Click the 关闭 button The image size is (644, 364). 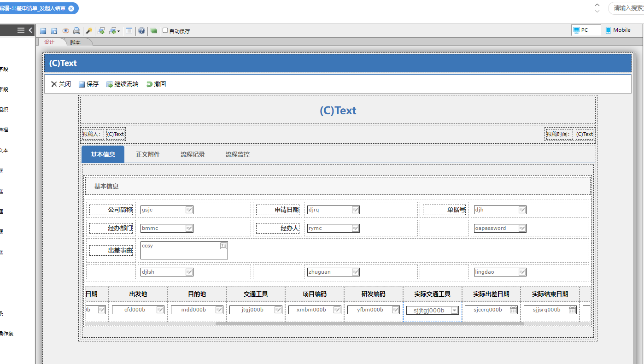pyautogui.click(x=61, y=84)
